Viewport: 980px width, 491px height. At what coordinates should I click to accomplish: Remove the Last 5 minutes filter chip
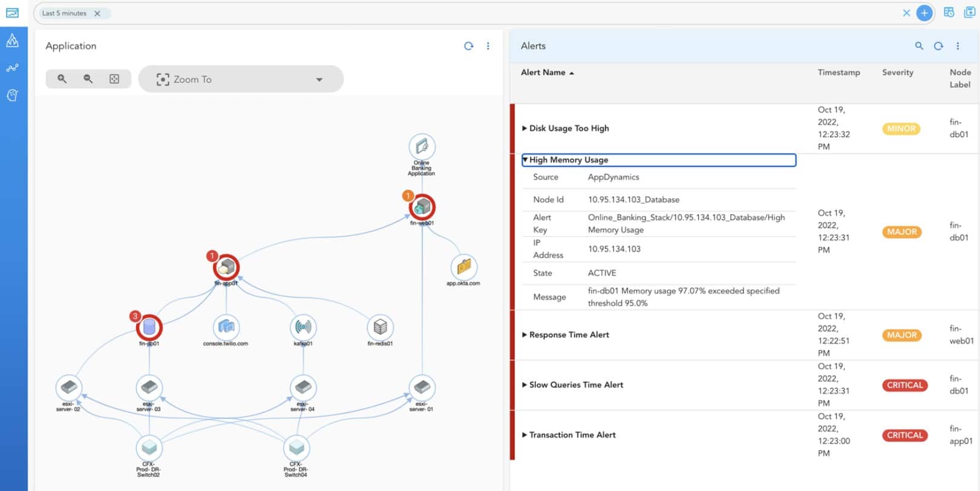[97, 13]
